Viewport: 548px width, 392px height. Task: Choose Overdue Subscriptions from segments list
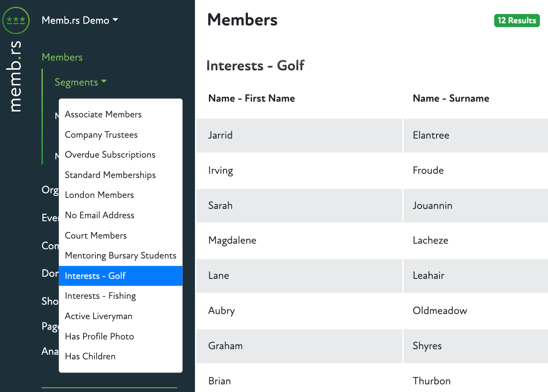[x=110, y=155]
